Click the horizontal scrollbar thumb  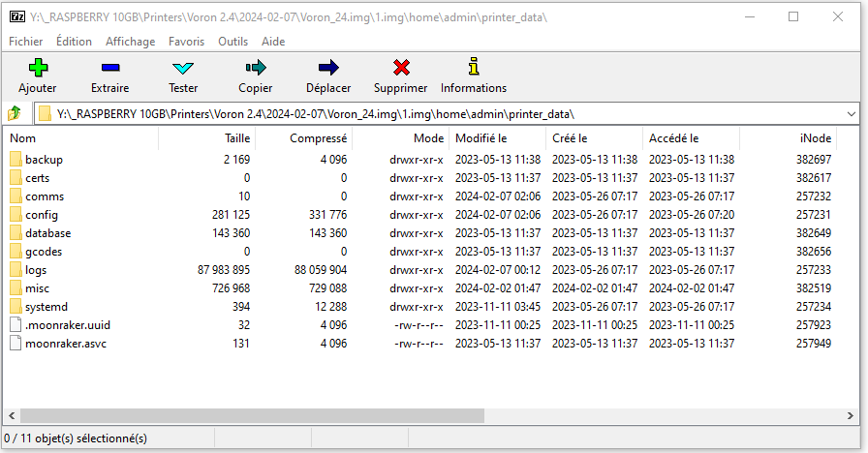tap(253, 415)
